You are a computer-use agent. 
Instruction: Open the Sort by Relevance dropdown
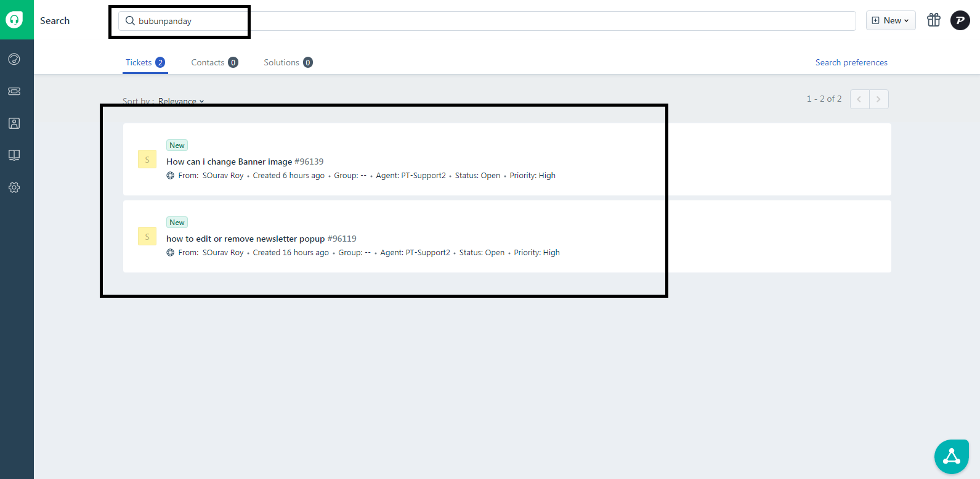[181, 101]
